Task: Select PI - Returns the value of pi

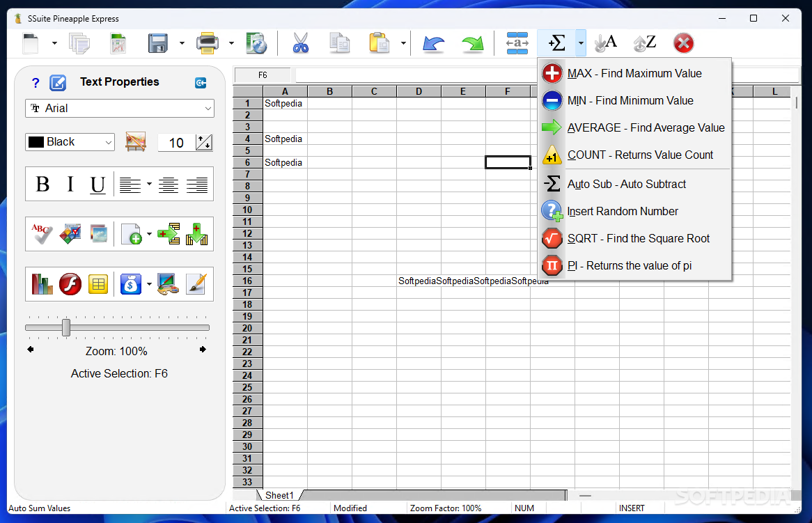Action: (x=635, y=265)
